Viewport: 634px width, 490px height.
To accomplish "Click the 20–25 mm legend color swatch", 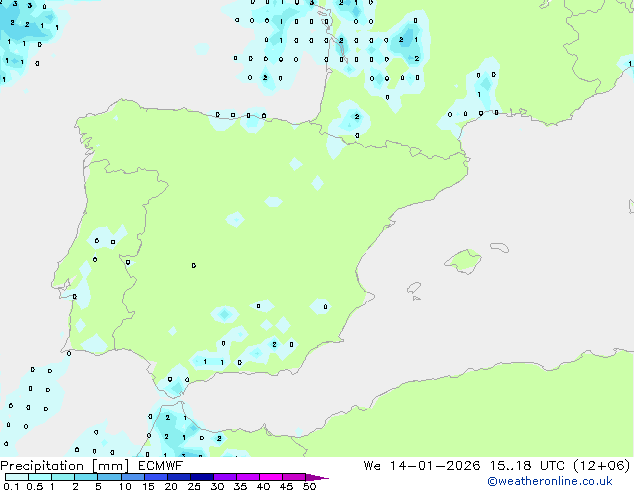I will 178,477.
